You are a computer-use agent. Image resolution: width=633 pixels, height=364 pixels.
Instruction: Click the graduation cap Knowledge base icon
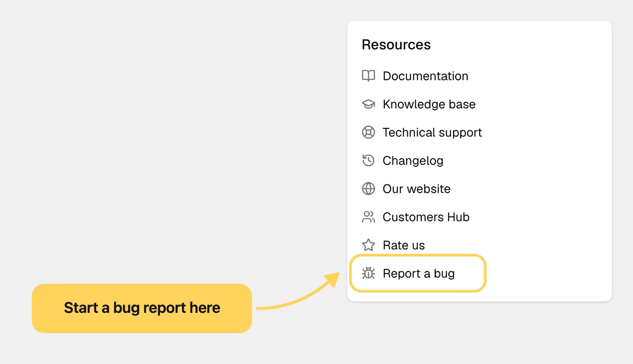point(368,104)
